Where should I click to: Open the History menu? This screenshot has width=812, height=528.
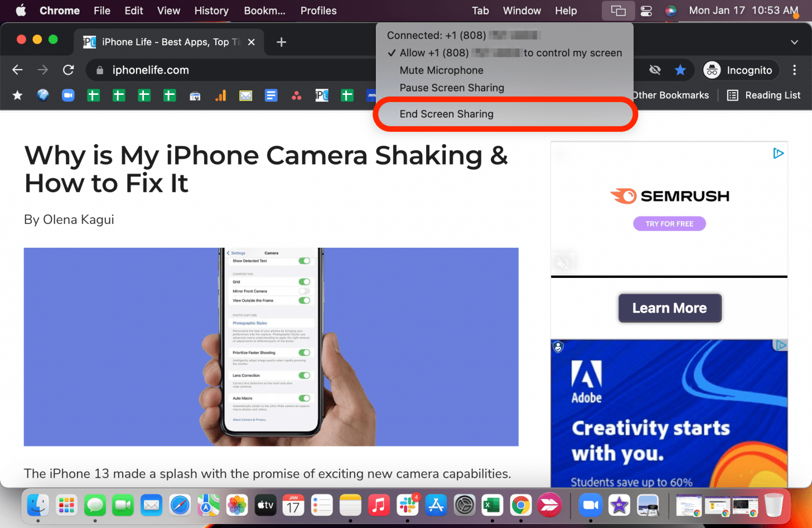pyautogui.click(x=211, y=10)
